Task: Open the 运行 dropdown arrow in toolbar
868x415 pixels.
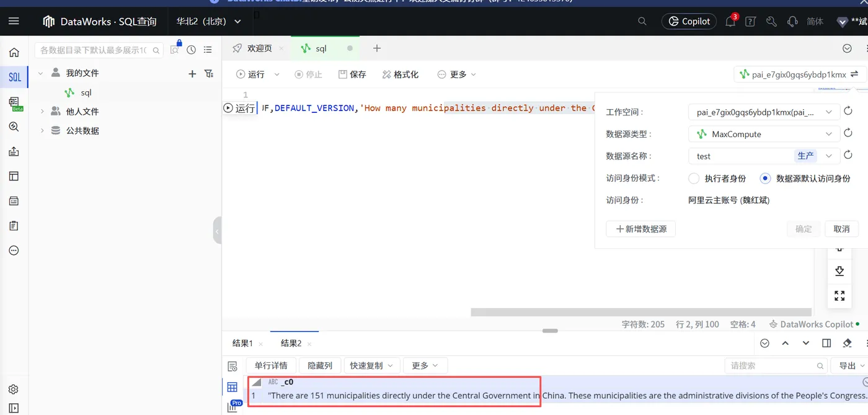Action: [x=277, y=74]
